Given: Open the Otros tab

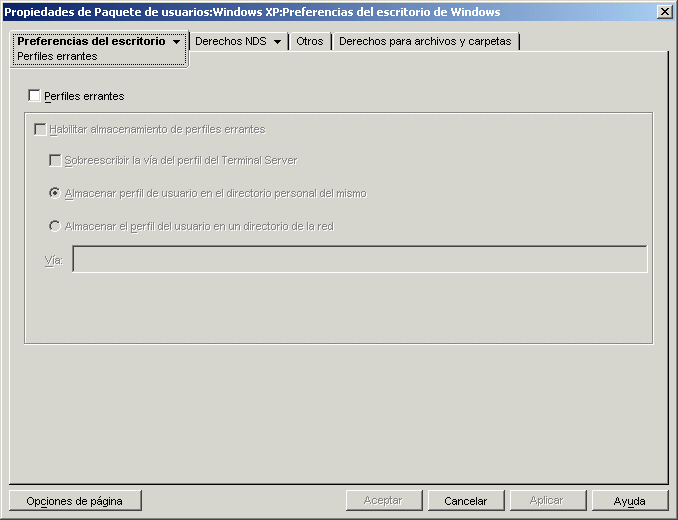Looking at the screenshot, I should pyautogui.click(x=310, y=41).
